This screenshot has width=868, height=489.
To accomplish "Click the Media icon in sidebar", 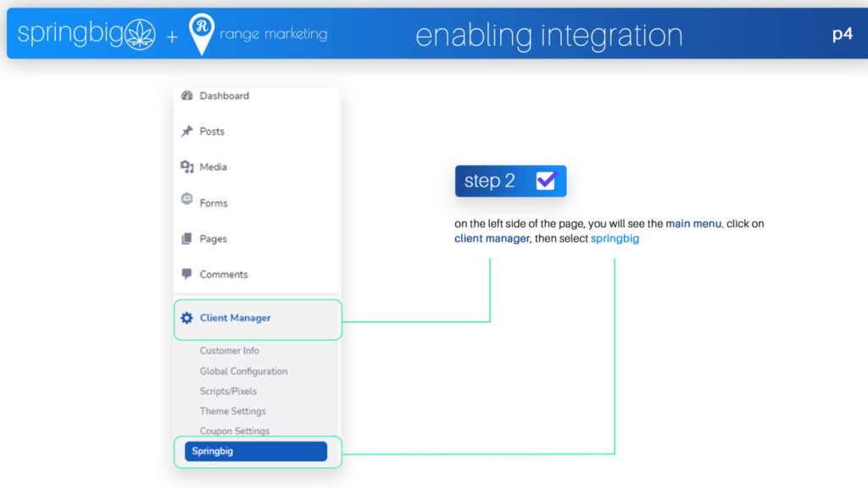I will [x=187, y=166].
